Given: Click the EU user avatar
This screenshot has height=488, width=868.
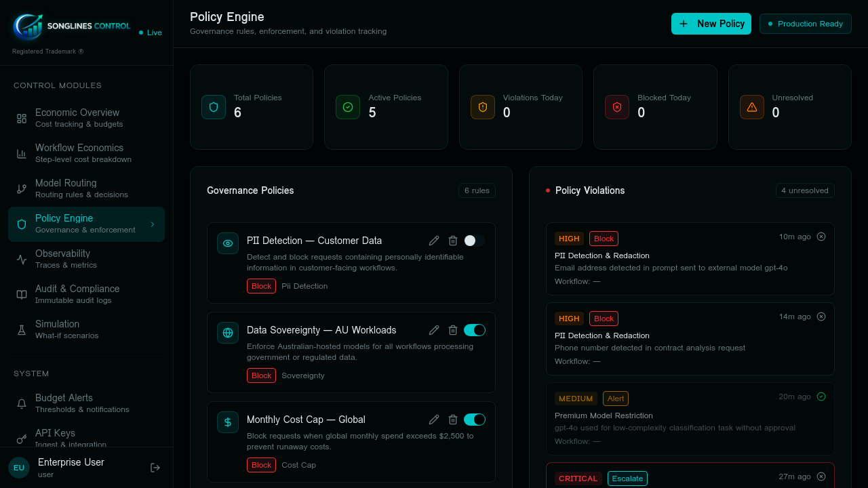Looking at the screenshot, I should [19, 468].
